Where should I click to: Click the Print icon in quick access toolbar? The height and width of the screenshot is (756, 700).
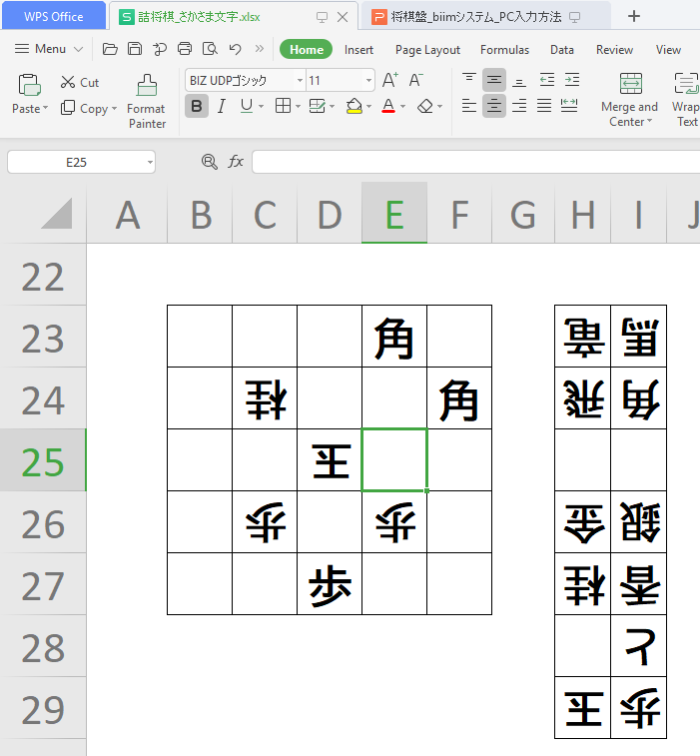(185, 49)
